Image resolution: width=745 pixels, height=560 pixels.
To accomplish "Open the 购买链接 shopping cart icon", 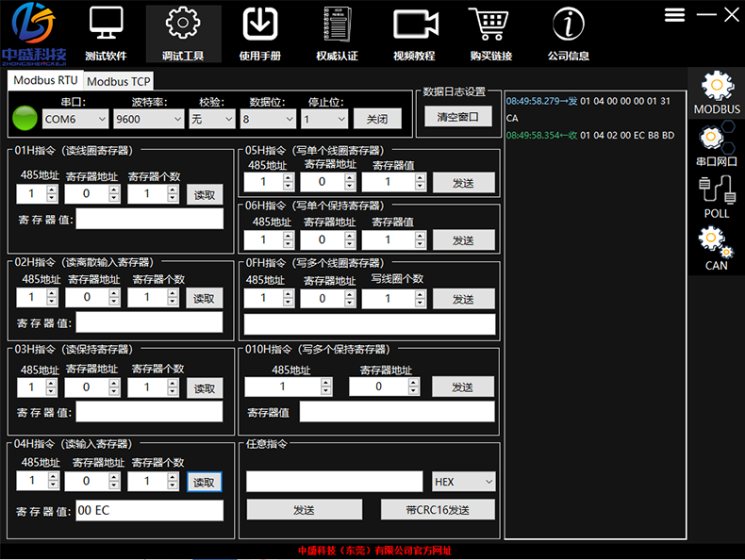I will pyautogui.click(x=490, y=25).
